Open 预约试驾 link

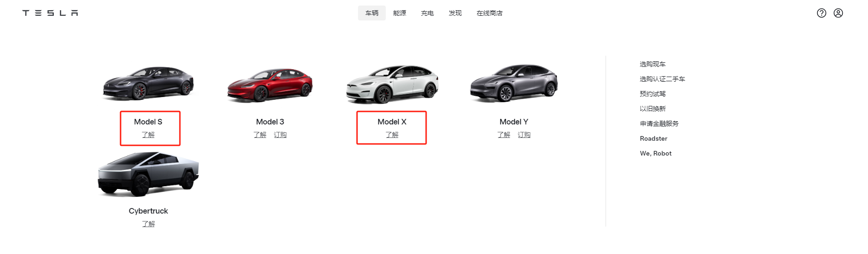[653, 94]
